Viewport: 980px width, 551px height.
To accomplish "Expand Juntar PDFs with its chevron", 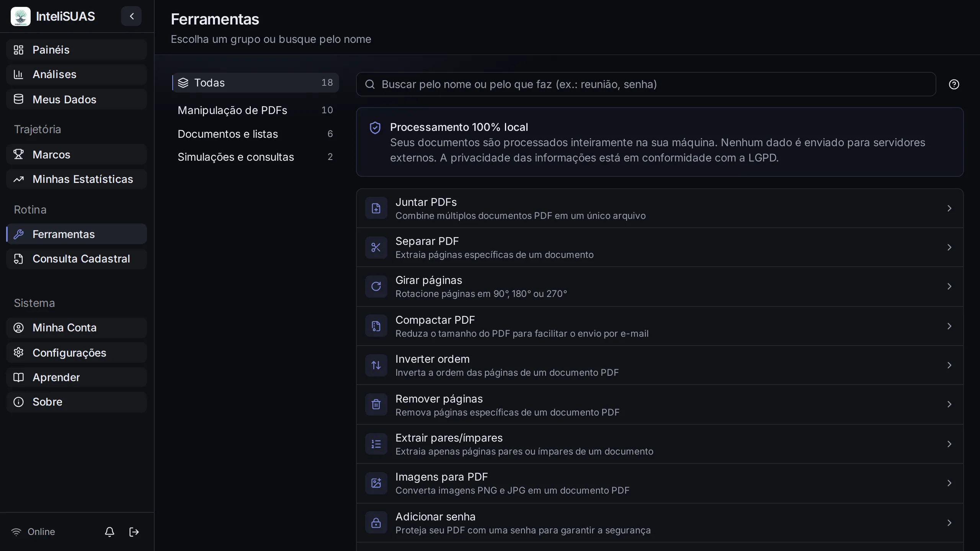I will coord(949,208).
